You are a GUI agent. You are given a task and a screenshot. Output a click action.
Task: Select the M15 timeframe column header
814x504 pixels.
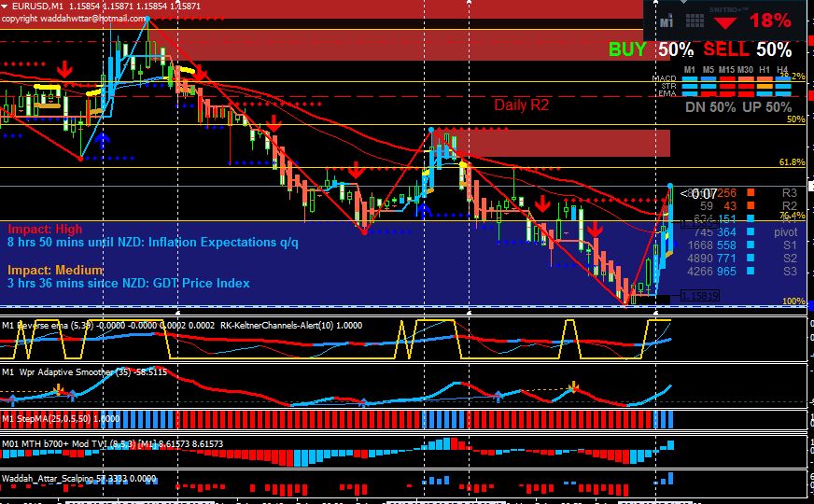[x=726, y=70]
